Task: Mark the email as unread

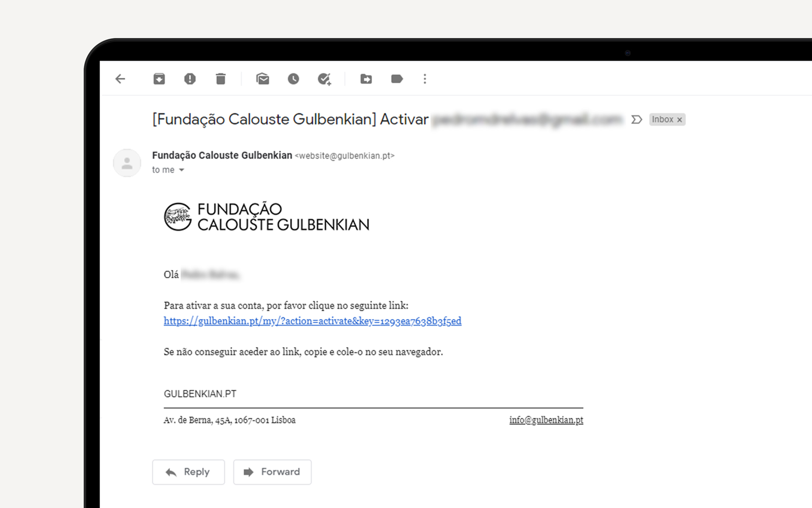Action: coord(263,79)
